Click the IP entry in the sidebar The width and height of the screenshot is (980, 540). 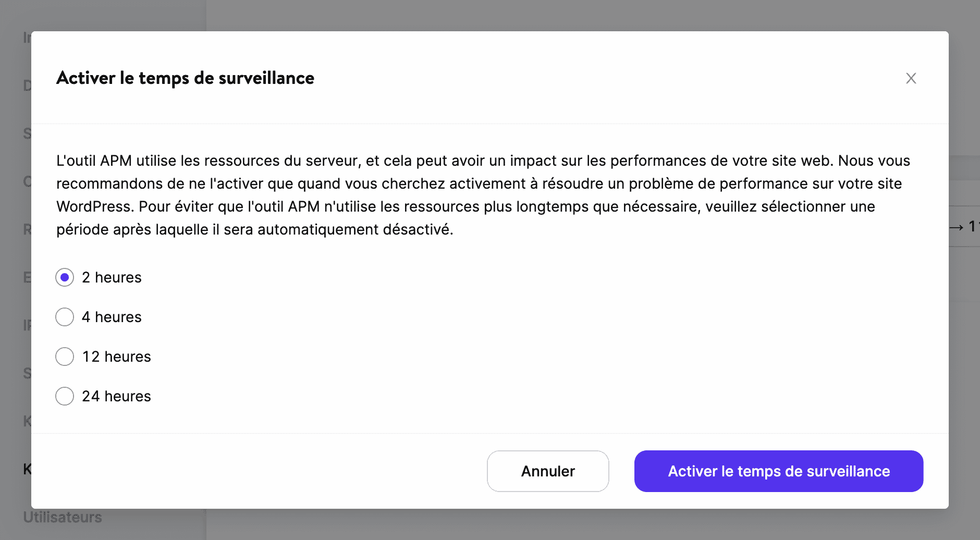[x=26, y=326]
